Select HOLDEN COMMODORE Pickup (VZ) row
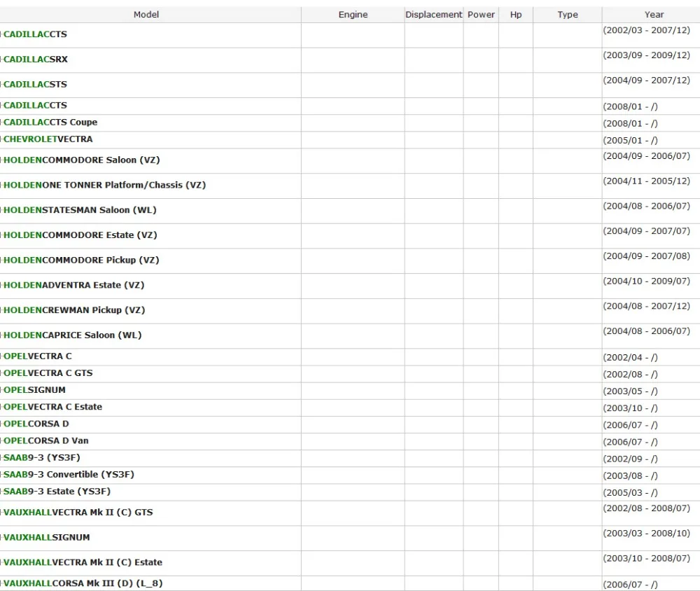This screenshot has height=591, width=700. pyautogui.click(x=350, y=261)
